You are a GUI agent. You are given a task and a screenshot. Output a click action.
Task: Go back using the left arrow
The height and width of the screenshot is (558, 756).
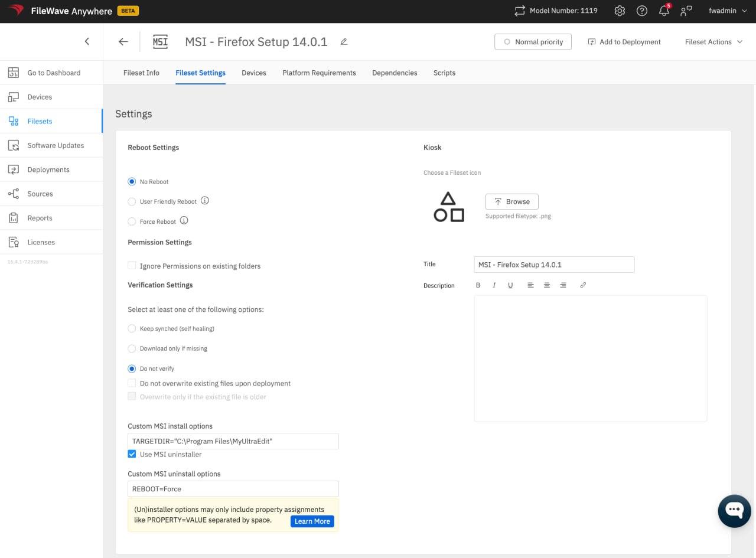123,41
